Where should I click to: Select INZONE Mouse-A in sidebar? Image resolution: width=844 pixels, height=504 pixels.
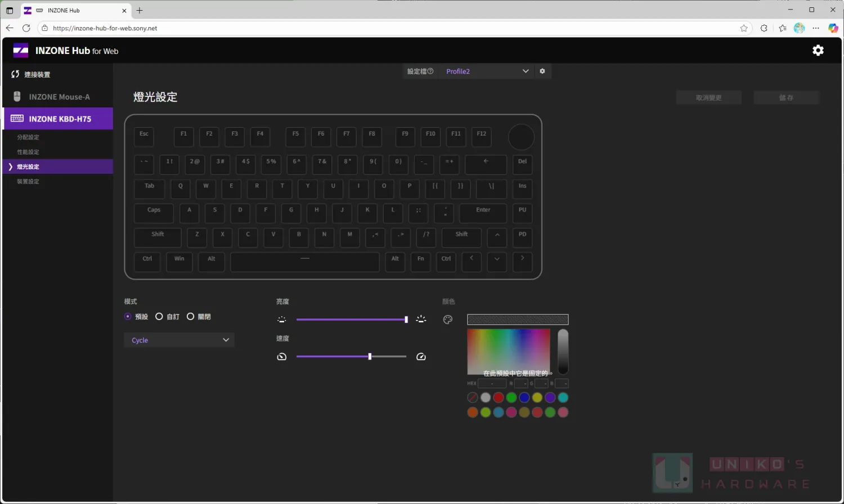click(59, 97)
